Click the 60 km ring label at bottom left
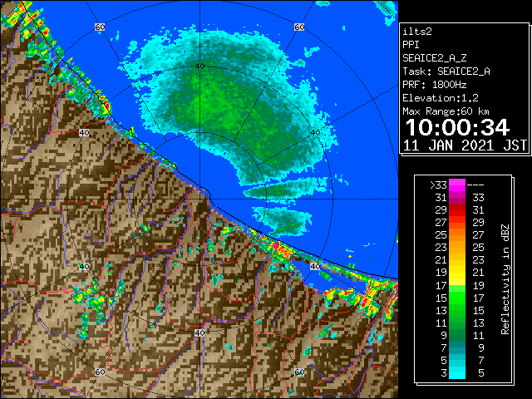The image size is (532, 399). 100,372
